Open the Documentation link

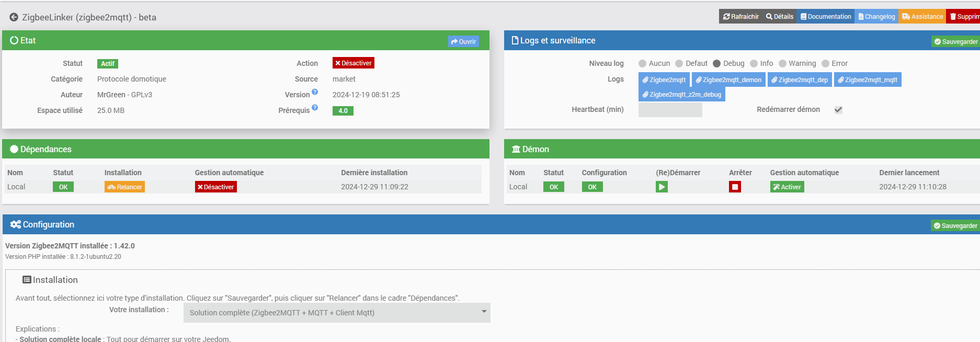click(x=826, y=16)
